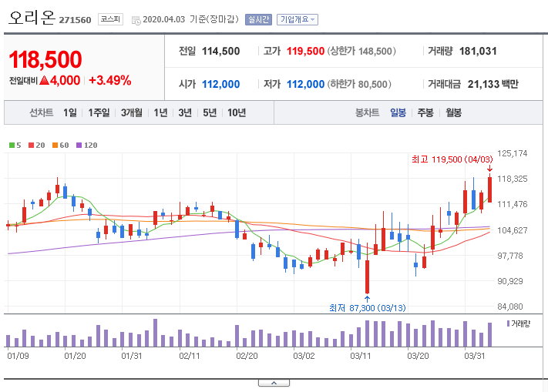Select the 5년 line chart period
548x392 pixels.
click(210, 112)
